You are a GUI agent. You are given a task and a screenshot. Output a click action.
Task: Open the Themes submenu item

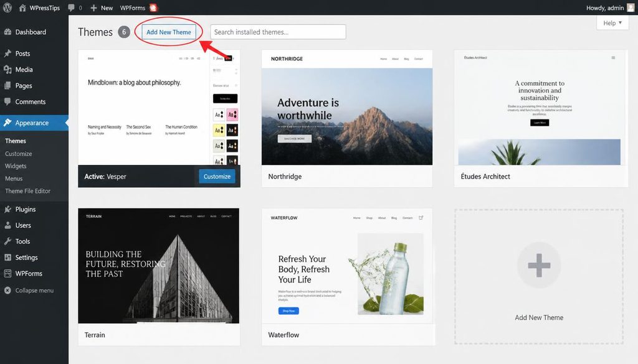[16, 141]
